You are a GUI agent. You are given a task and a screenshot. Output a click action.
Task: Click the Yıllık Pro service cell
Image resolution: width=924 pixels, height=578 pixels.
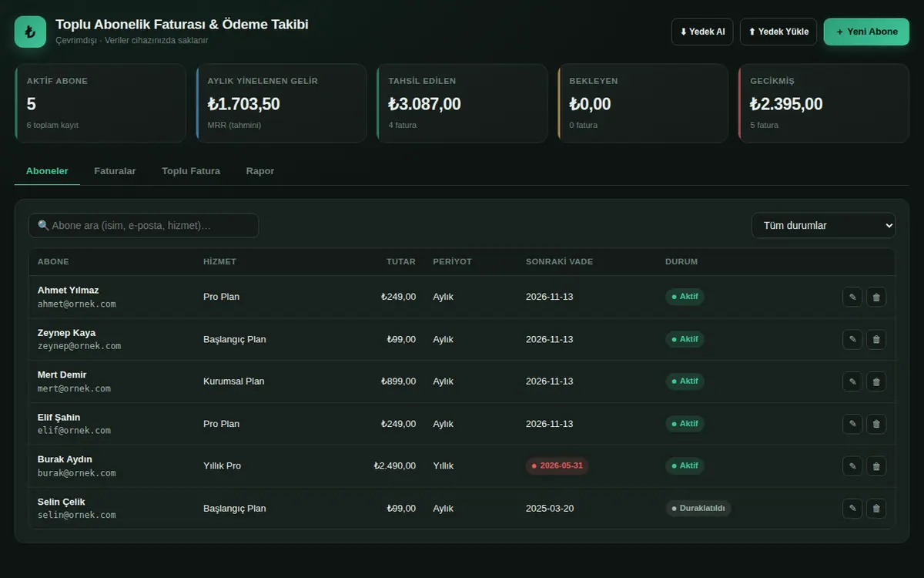(x=223, y=466)
